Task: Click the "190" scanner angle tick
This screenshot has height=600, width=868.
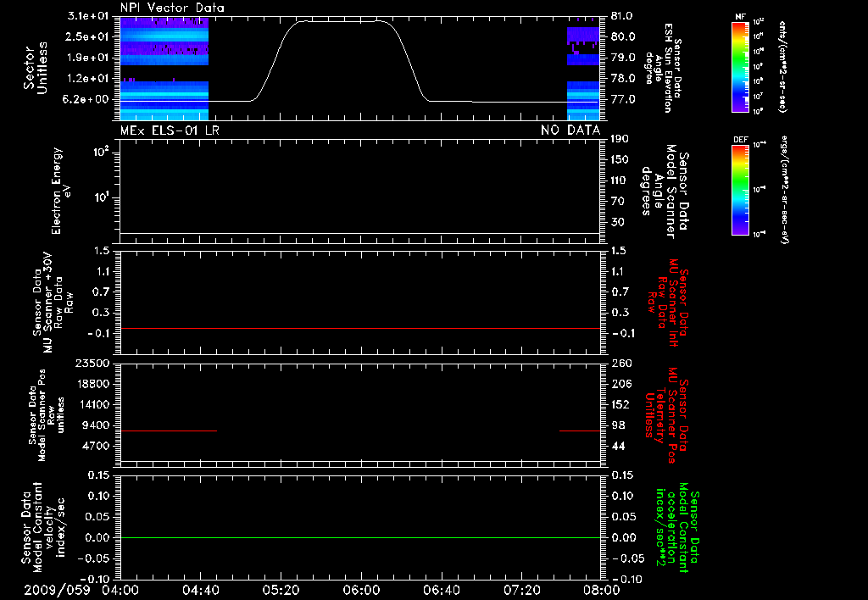Action: (x=619, y=139)
